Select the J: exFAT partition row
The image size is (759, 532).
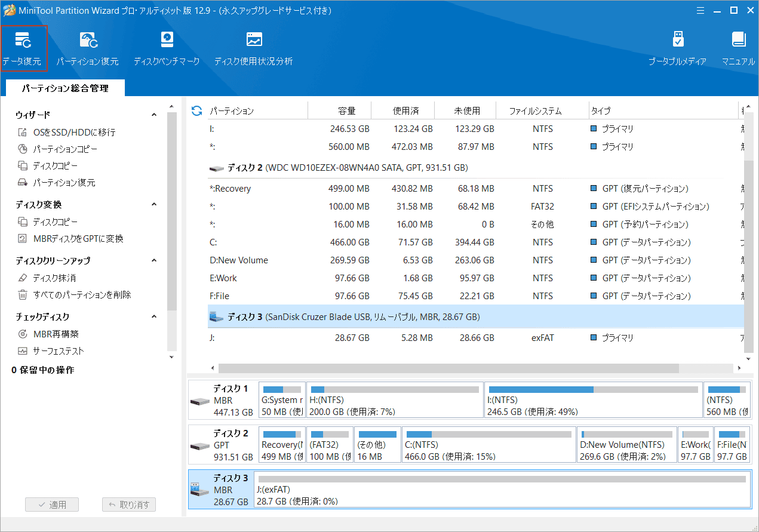[x=476, y=338]
